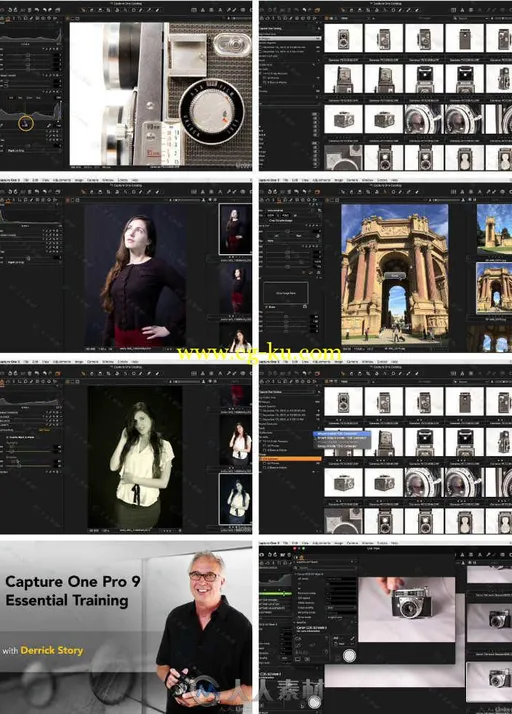This screenshot has height=714, width=512.
Task: Click the live camera preview in Live View window
Action: tap(406, 609)
